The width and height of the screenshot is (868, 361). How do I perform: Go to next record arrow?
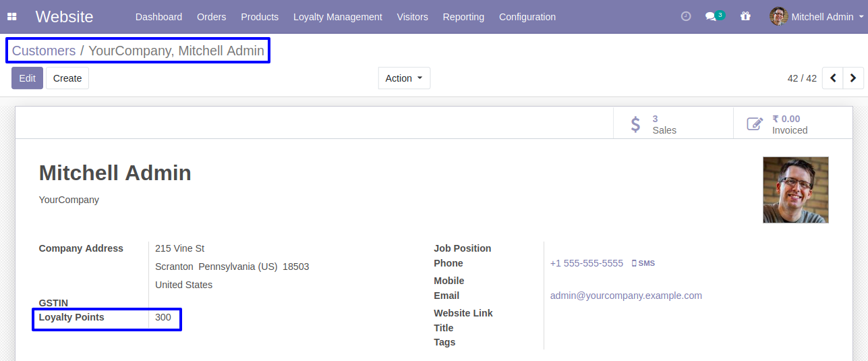pos(853,78)
